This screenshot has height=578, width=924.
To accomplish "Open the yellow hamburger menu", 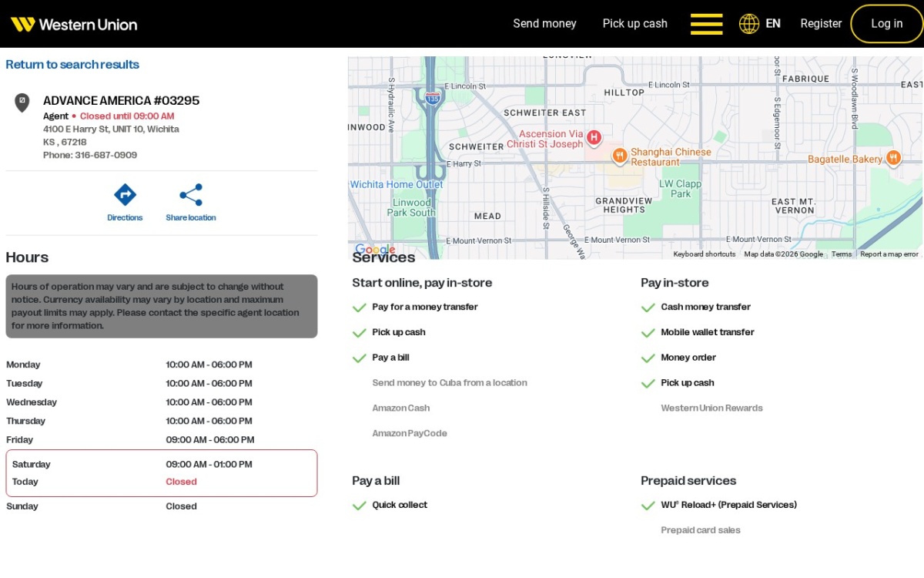I will click(x=706, y=24).
